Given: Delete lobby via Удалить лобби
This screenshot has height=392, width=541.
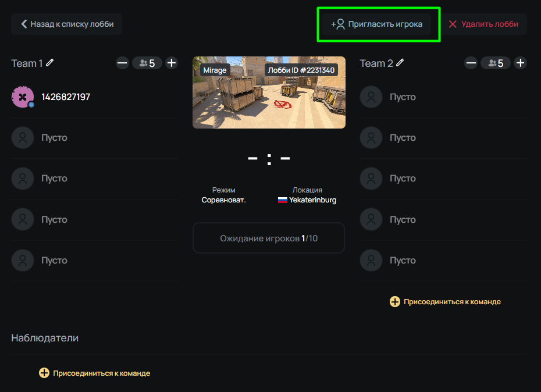Looking at the screenshot, I should click(x=484, y=24).
